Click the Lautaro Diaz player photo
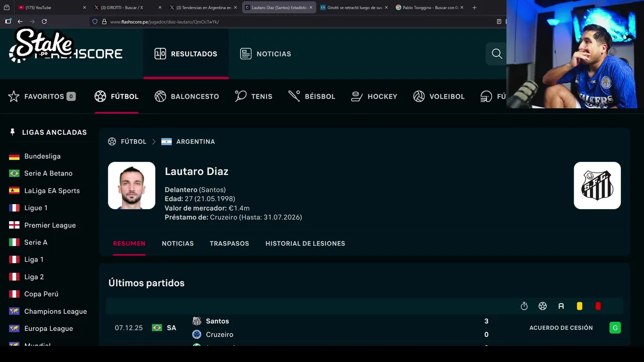Image resolution: width=644 pixels, height=362 pixels. pyautogui.click(x=132, y=186)
